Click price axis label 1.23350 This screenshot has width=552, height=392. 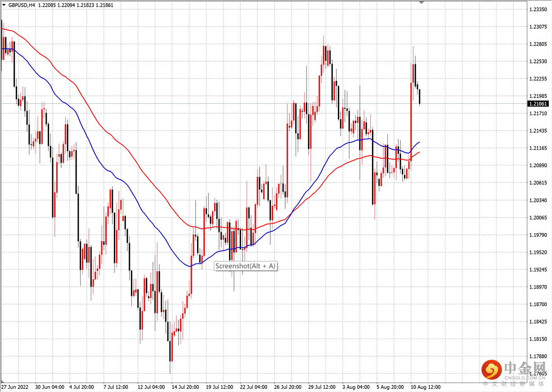(538, 9)
